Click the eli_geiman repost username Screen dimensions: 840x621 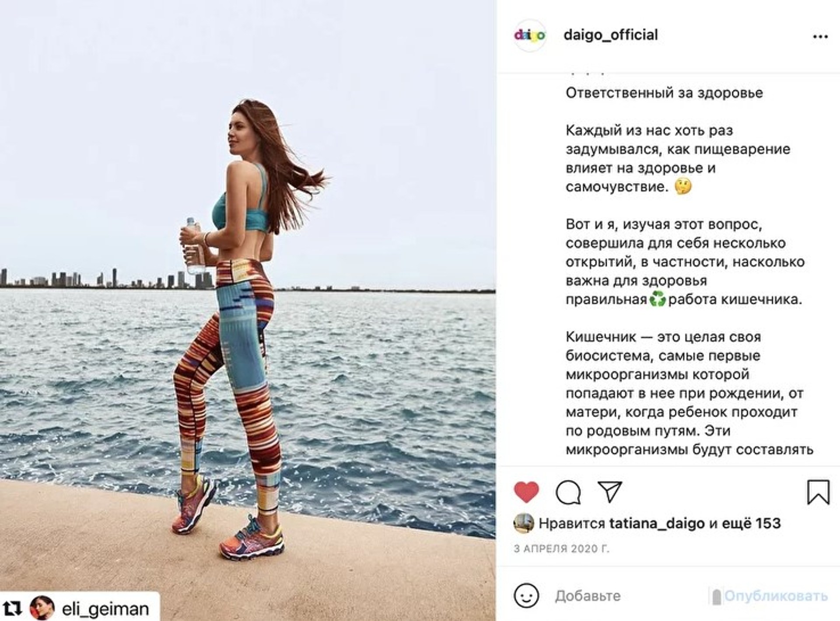105,609
